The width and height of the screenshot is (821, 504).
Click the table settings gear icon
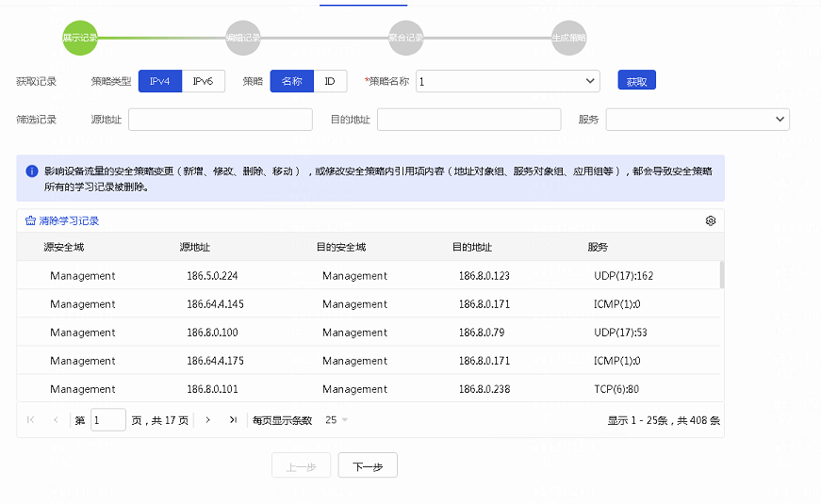(x=711, y=220)
